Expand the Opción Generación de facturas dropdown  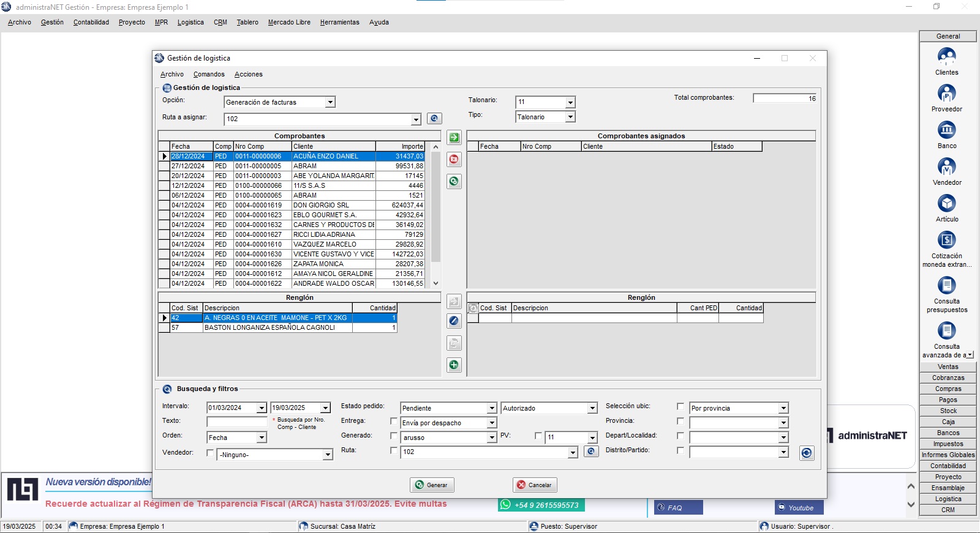[x=330, y=102]
